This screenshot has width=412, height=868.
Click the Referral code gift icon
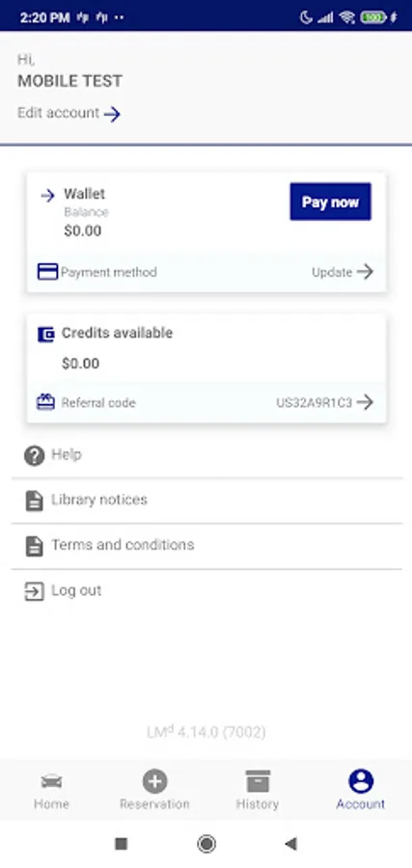[45, 402]
